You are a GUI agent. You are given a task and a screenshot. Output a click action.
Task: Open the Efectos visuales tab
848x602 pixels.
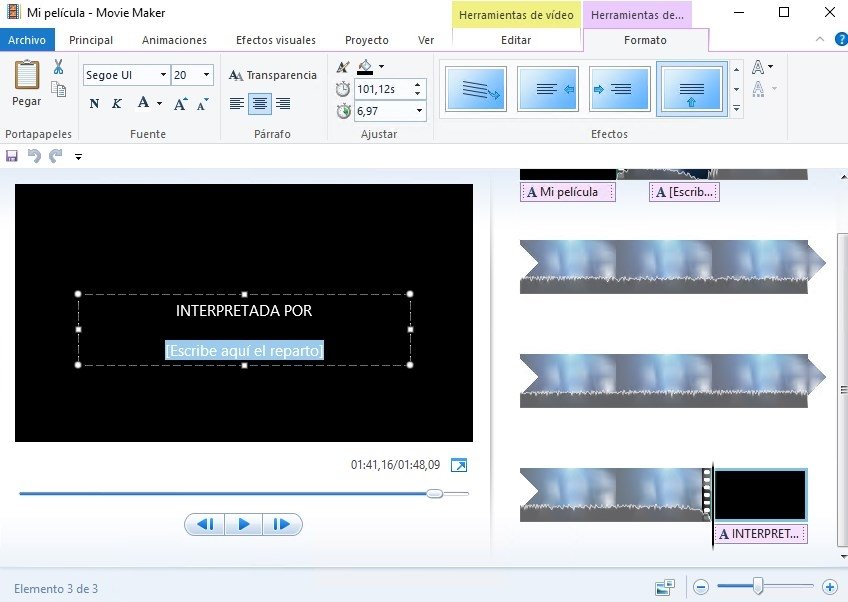coord(276,41)
